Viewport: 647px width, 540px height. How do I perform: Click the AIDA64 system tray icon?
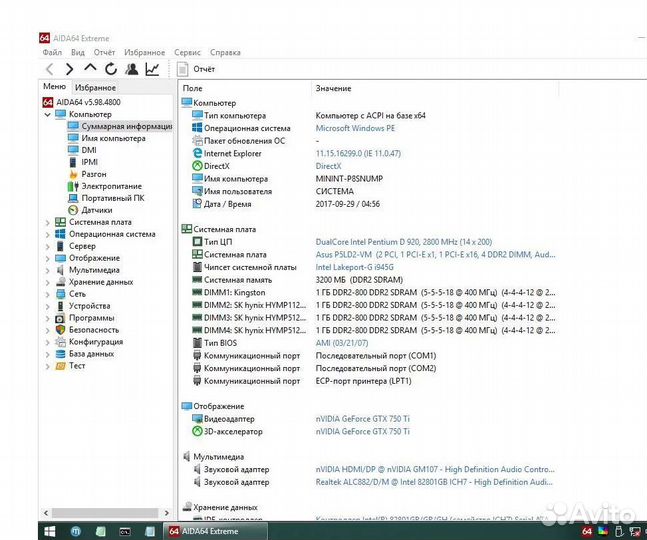point(587,531)
